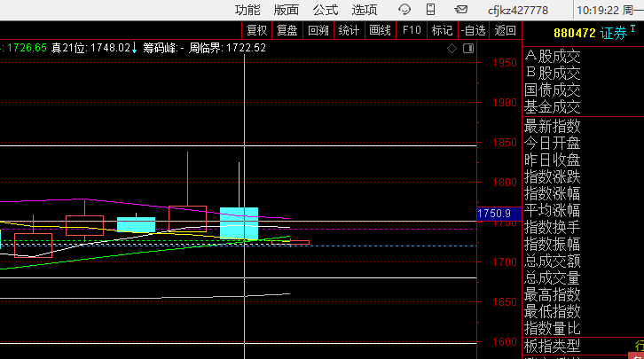
Task: Click the 1900 price axis label
Action: click(505, 103)
